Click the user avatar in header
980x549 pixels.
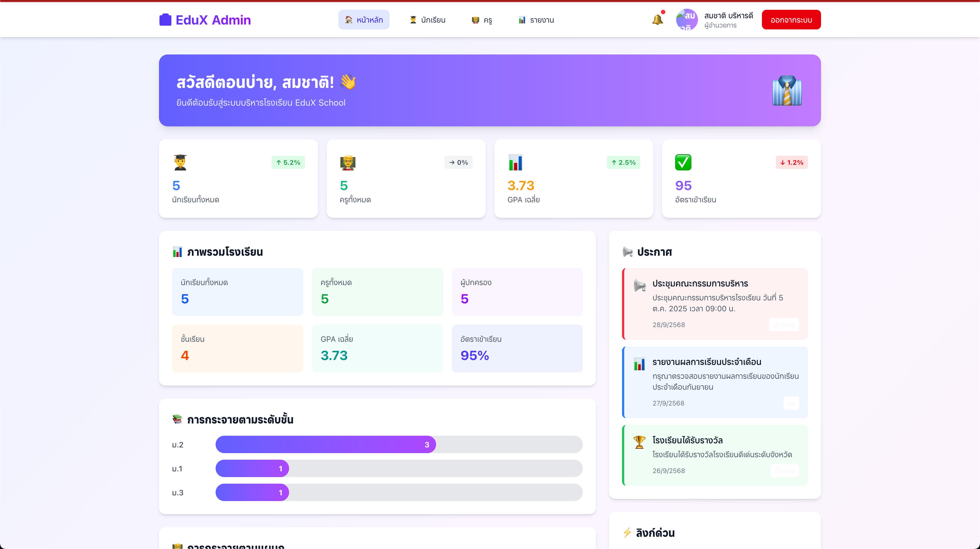(x=687, y=20)
